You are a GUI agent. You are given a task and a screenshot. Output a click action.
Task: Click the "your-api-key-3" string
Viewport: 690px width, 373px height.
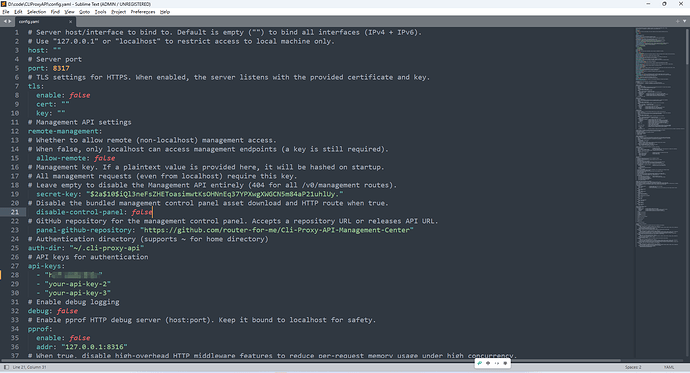(77, 293)
